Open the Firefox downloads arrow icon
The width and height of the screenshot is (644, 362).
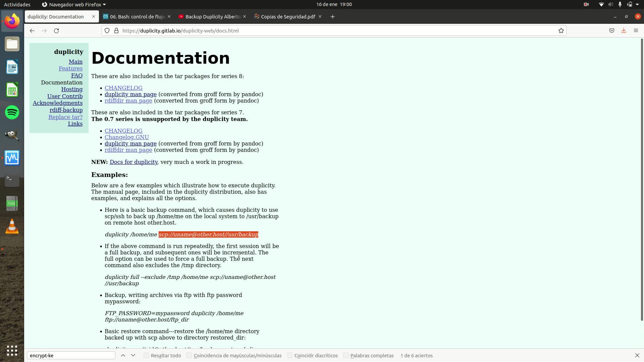[624, 31]
